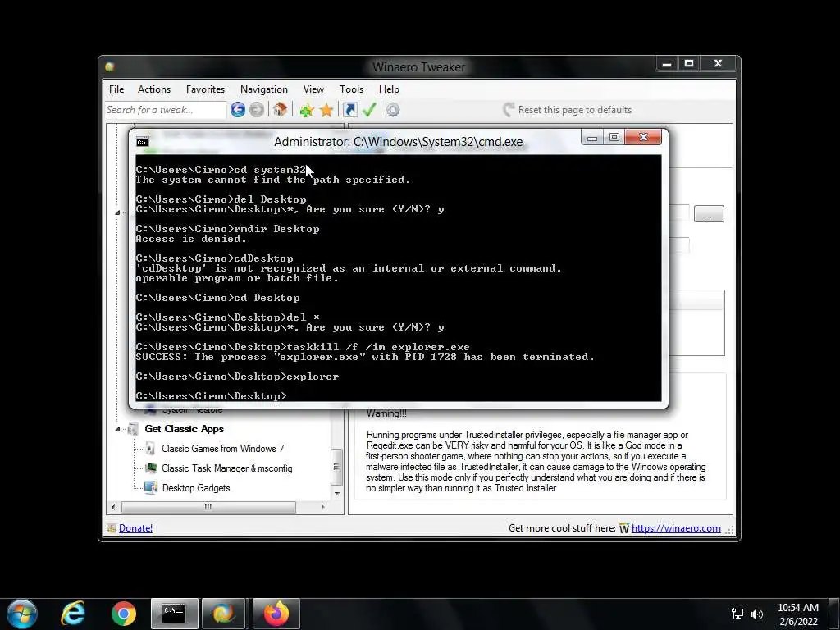Launch Google Chrome from the taskbar

(x=124, y=614)
